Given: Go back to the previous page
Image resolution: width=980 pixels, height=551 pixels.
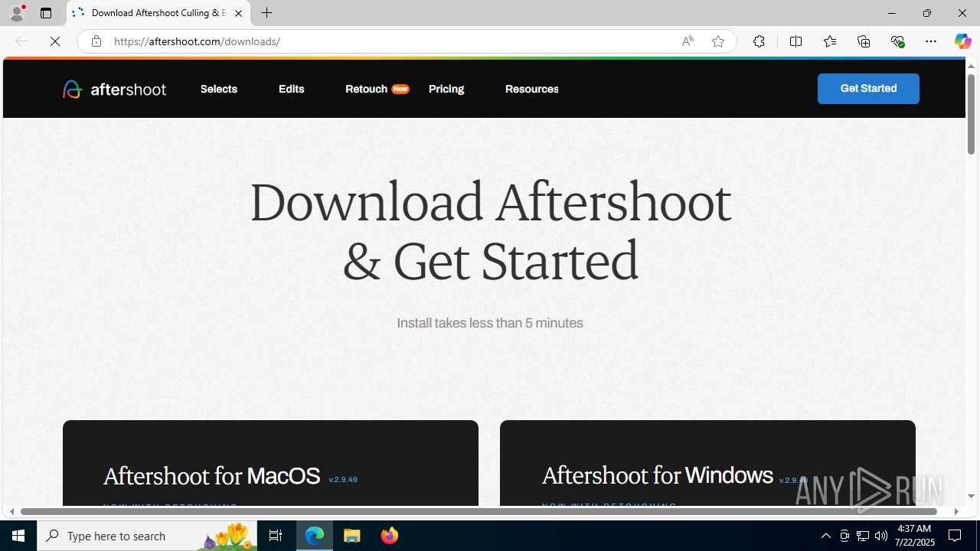Looking at the screenshot, I should pos(21,41).
